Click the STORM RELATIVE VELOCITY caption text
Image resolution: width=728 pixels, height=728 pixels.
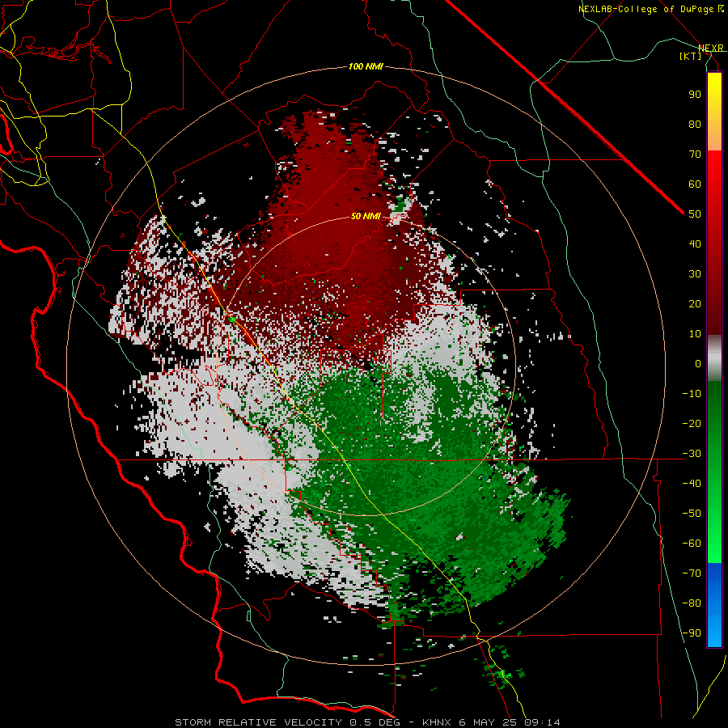258,722
